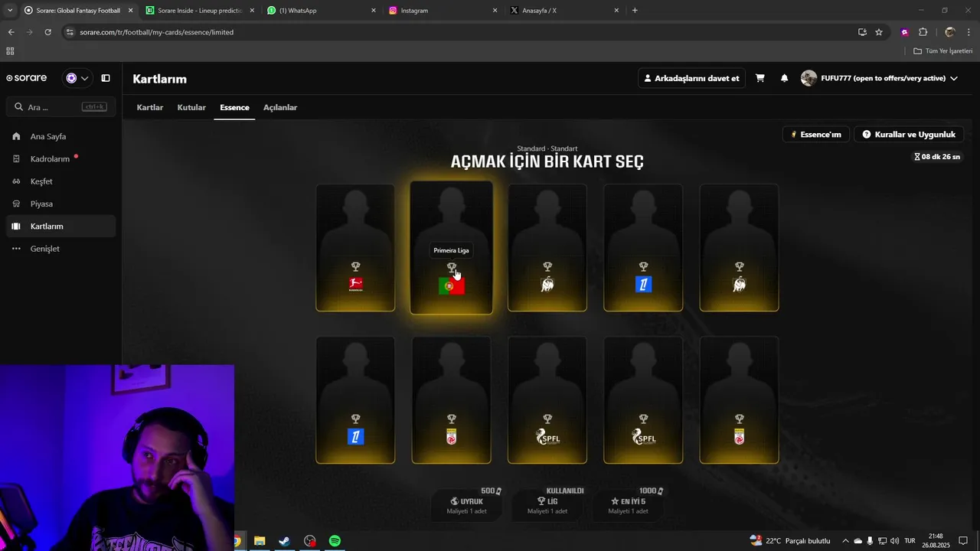
Task: Click Arkadaşlarını davet et button
Action: [x=691, y=78]
